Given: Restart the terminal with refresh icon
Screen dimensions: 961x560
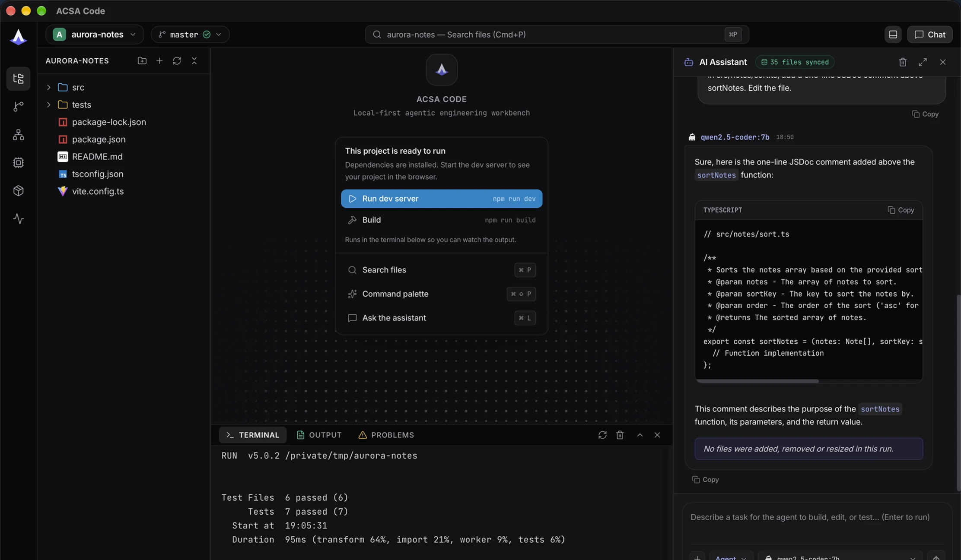Looking at the screenshot, I should [x=602, y=435].
